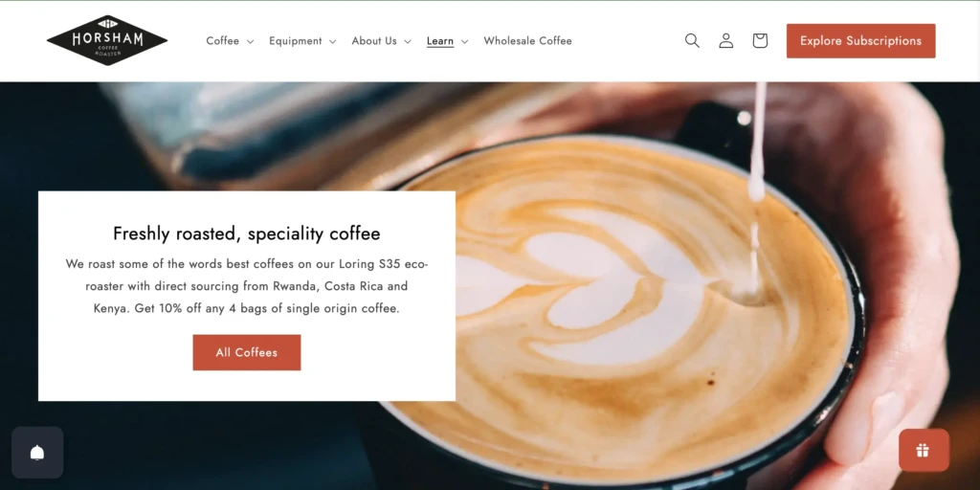The width and height of the screenshot is (980, 490).
Task: Click the Horsham Coffee Roaster logo
Action: tap(107, 40)
